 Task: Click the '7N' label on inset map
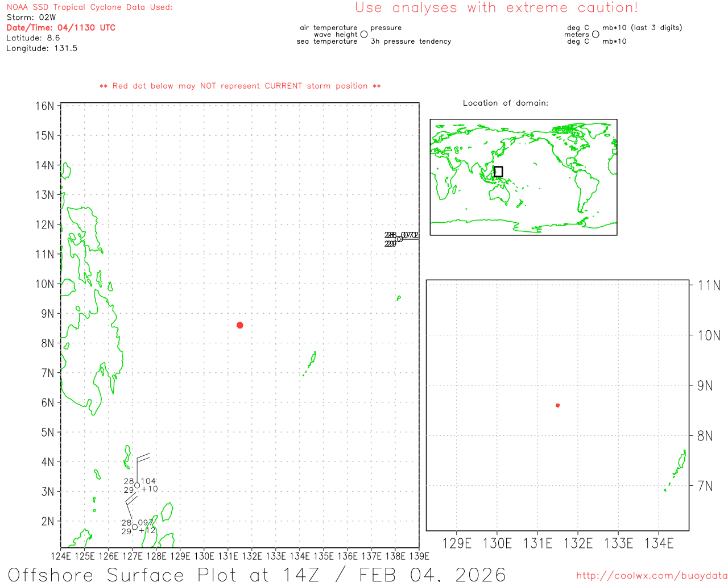click(705, 486)
